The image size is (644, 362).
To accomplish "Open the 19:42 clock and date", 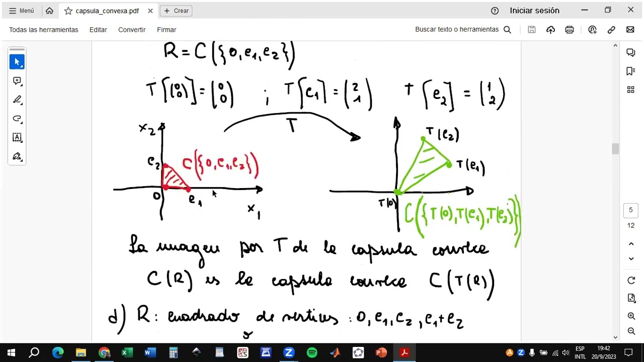I will click(604, 352).
